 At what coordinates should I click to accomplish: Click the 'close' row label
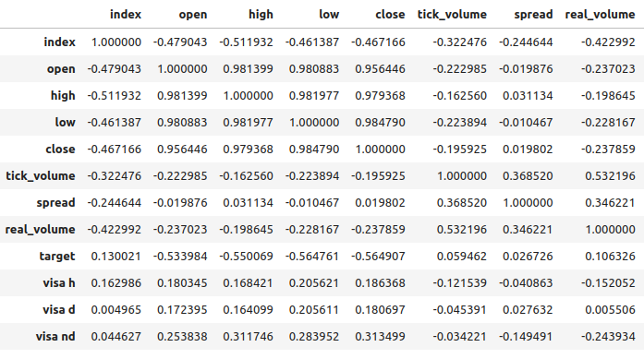click(60, 149)
